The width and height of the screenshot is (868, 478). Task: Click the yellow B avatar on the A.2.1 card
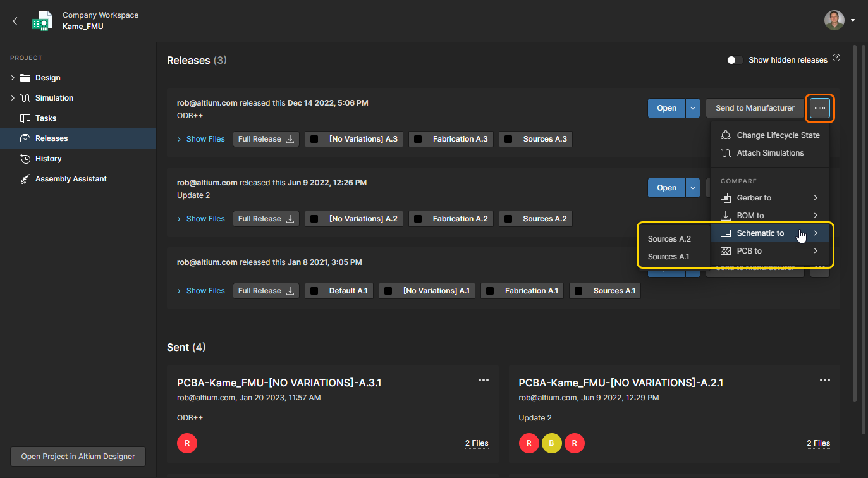[x=552, y=443]
